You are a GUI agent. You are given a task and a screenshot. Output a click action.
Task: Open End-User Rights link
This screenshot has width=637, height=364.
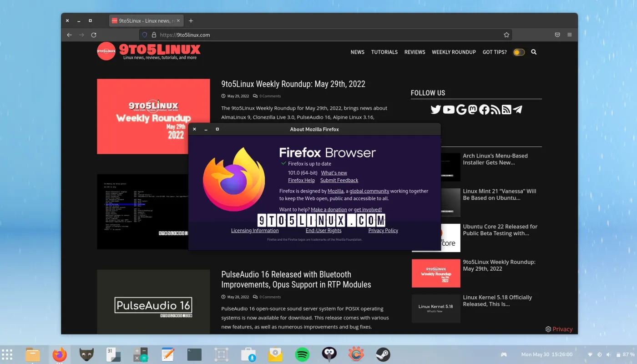[x=324, y=231]
